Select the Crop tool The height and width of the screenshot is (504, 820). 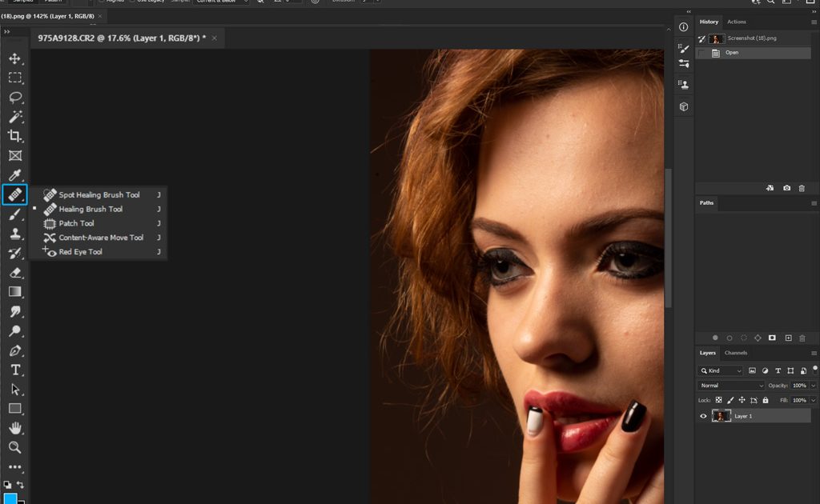pos(14,136)
